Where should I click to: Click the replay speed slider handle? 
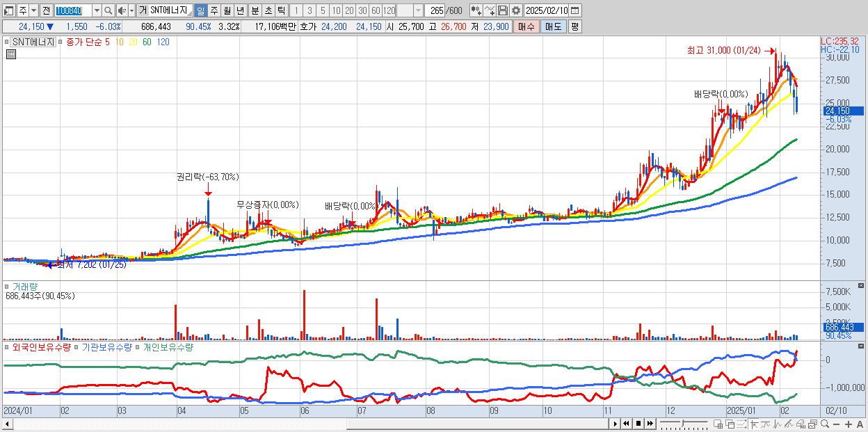pos(682,422)
